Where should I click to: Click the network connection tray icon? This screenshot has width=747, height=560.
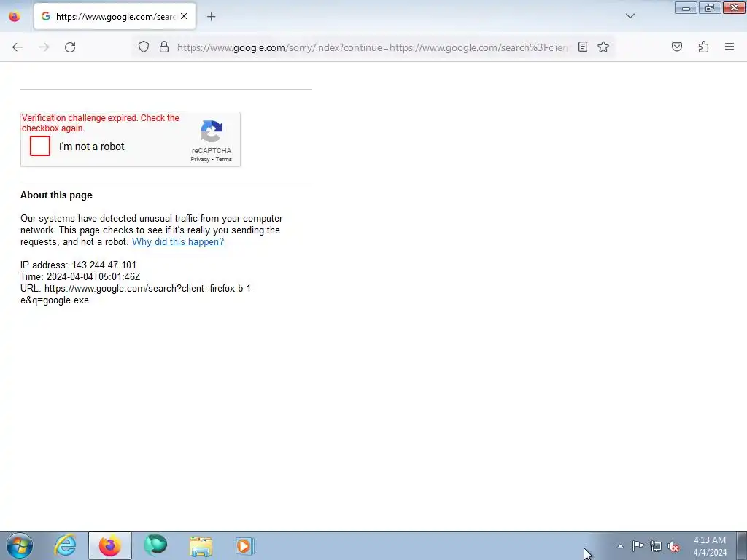[x=656, y=546]
